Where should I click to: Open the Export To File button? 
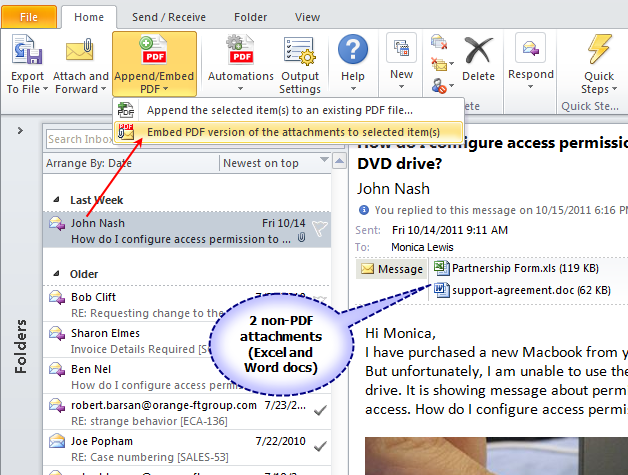point(26,64)
